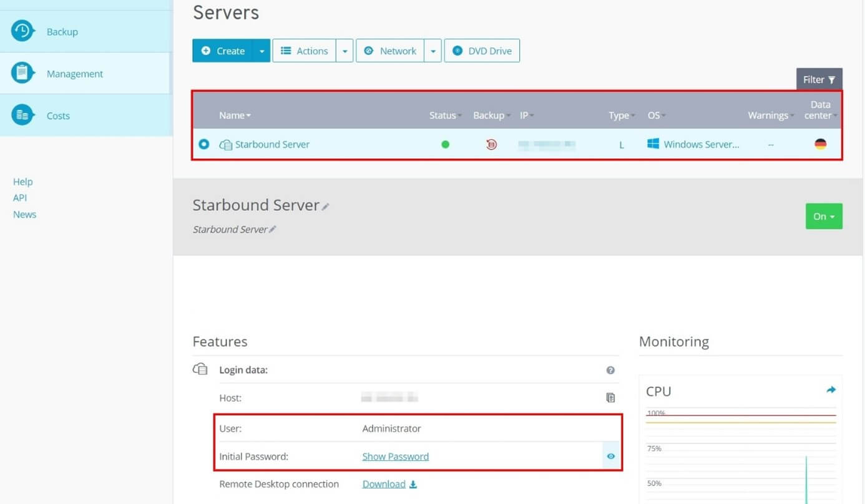Click the DVD Drive button
Viewport: 865px width, 504px height.
coord(482,51)
